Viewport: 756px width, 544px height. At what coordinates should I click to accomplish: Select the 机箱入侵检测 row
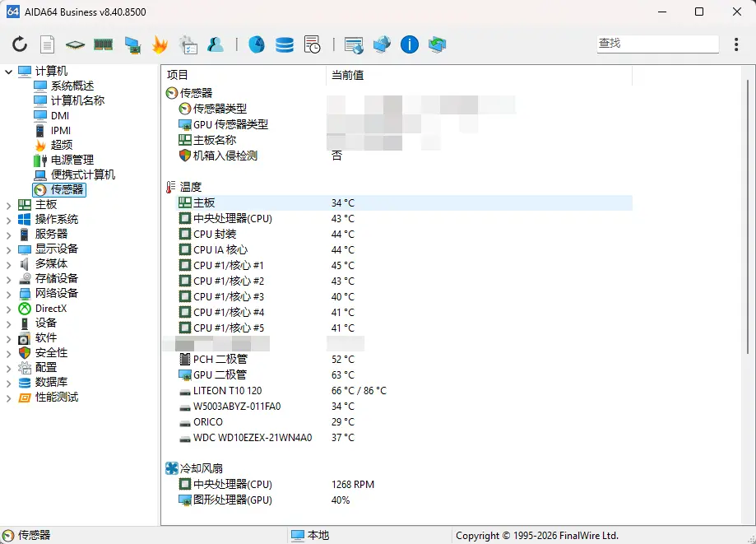click(405, 156)
